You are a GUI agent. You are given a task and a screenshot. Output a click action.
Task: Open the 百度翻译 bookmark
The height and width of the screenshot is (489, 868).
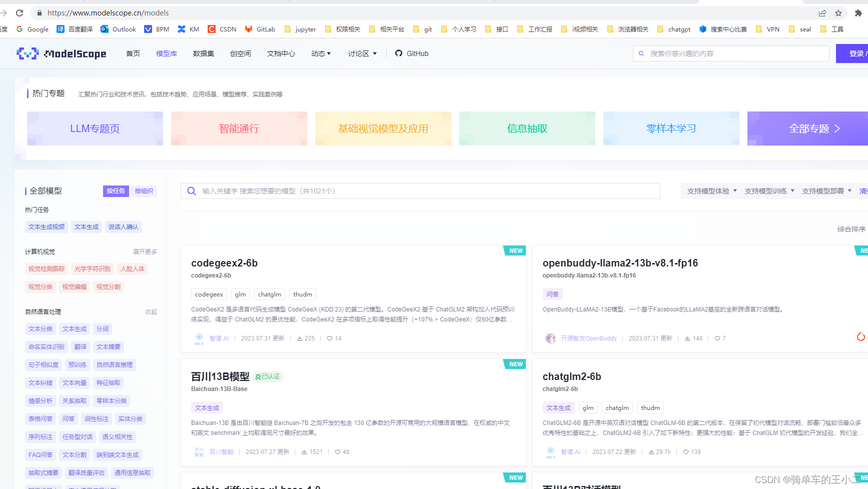(75, 29)
